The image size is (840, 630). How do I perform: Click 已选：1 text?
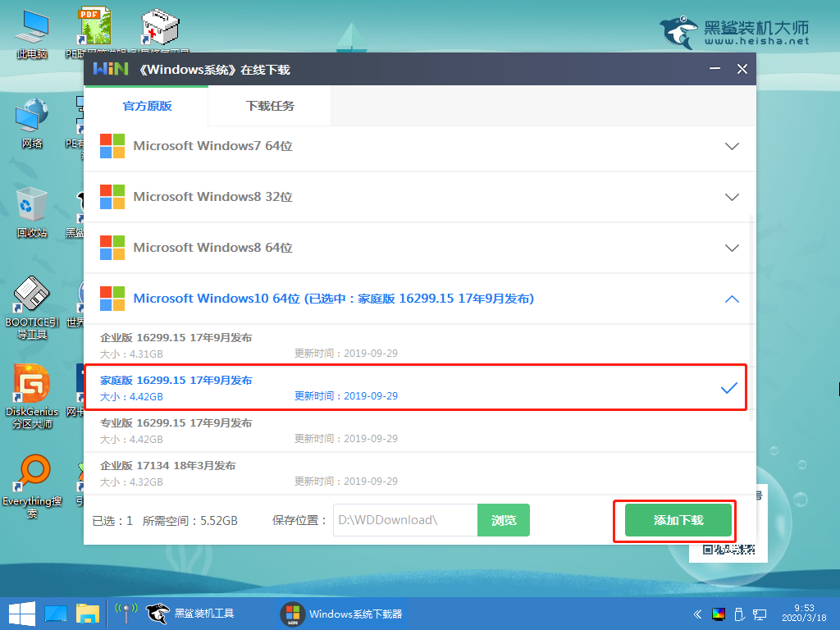coord(112,521)
